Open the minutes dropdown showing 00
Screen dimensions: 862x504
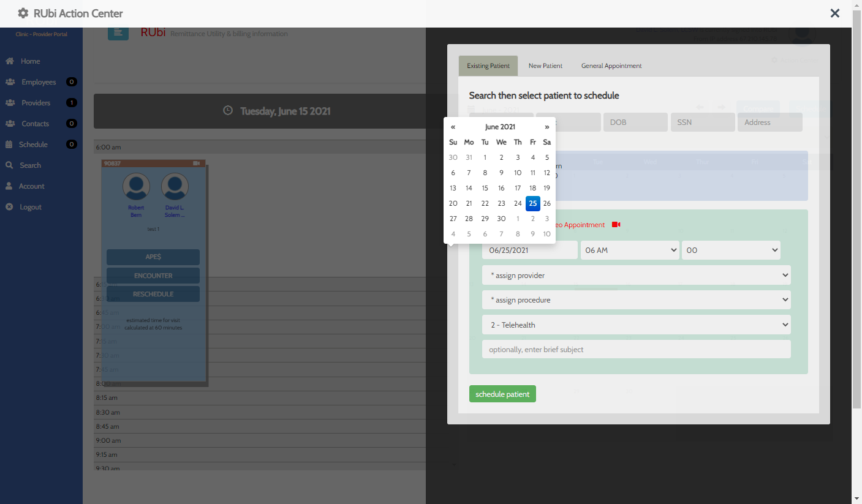[x=730, y=250]
